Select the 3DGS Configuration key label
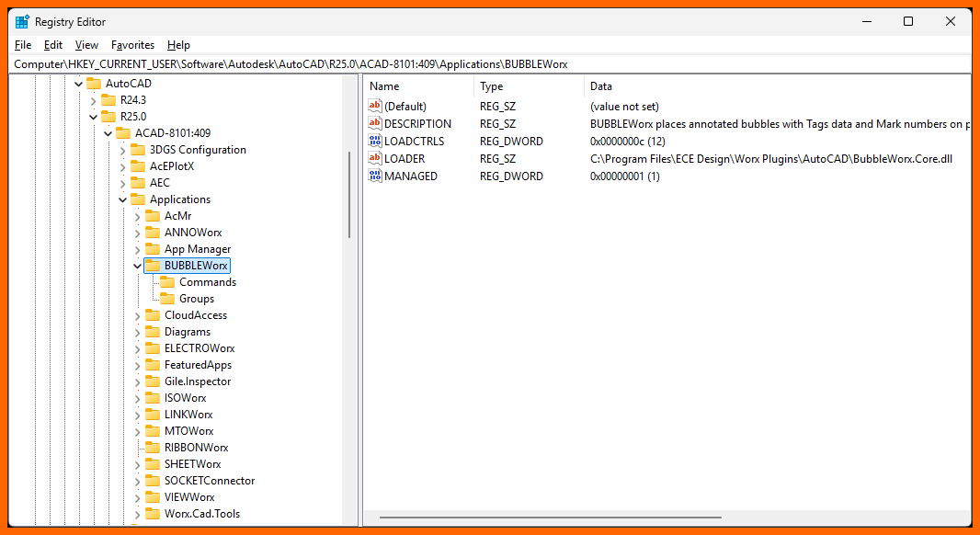The width and height of the screenshot is (980, 535). pos(198,150)
